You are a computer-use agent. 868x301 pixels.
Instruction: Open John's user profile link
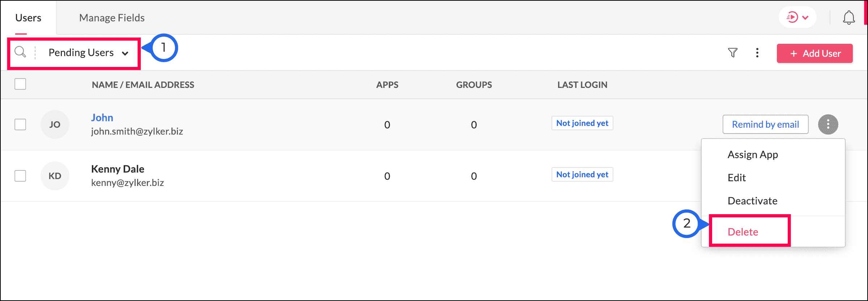click(x=102, y=118)
